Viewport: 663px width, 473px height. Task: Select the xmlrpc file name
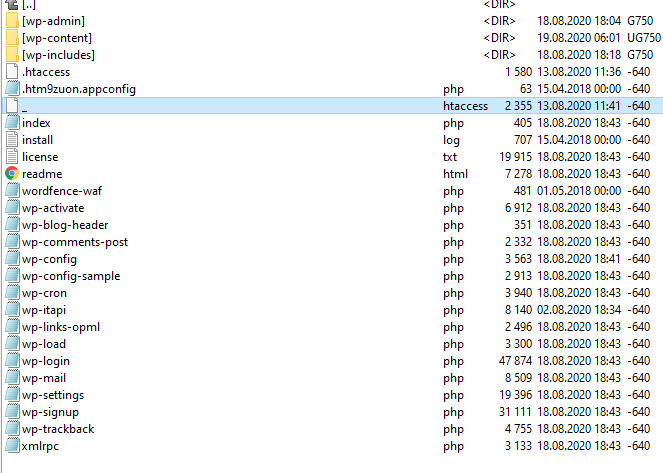coord(41,446)
